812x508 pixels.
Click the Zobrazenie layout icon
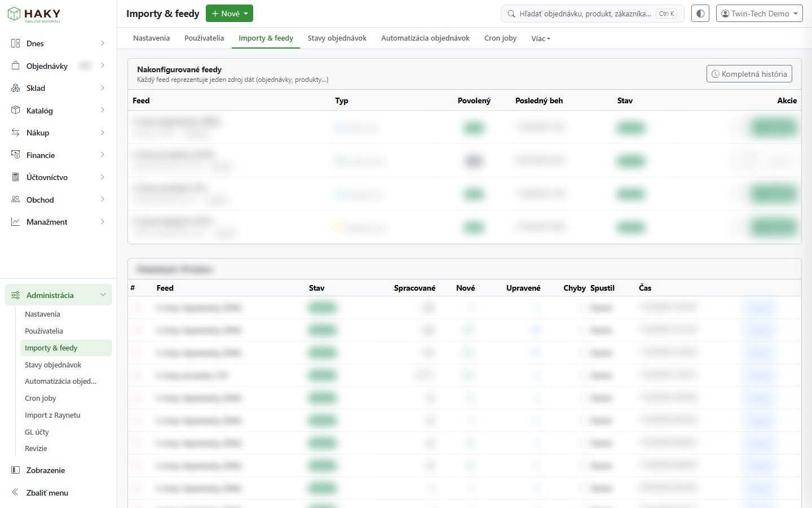(x=16, y=470)
